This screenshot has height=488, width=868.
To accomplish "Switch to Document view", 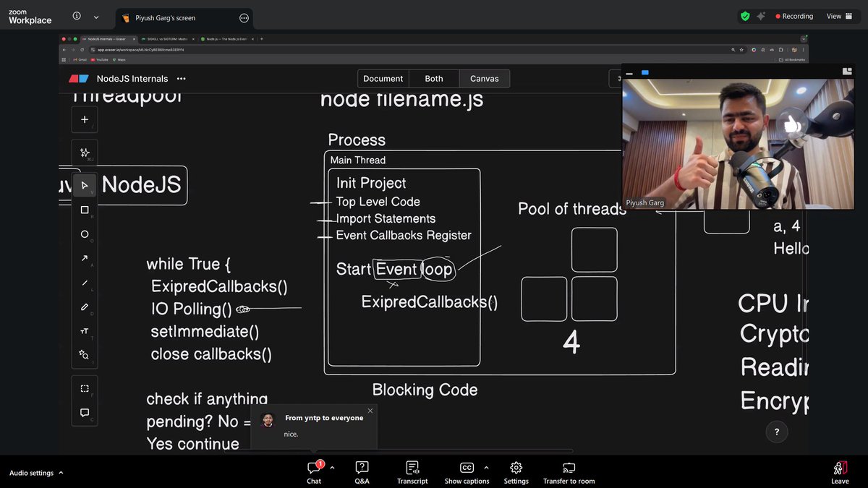I will click(x=383, y=79).
